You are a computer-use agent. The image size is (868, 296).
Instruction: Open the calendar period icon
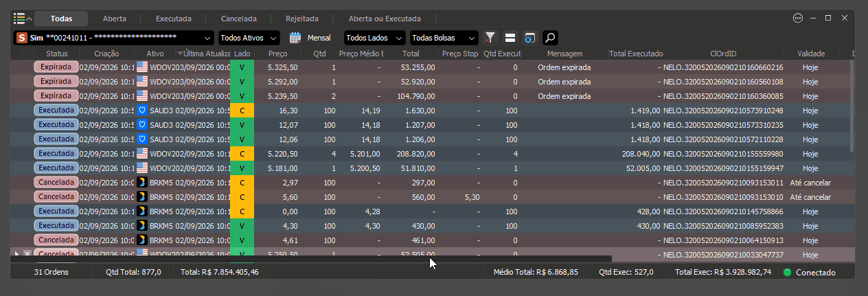(295, 38)
